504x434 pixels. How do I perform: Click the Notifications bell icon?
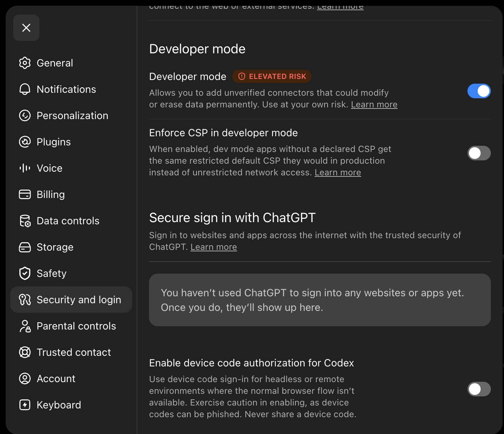pos(25,89)
